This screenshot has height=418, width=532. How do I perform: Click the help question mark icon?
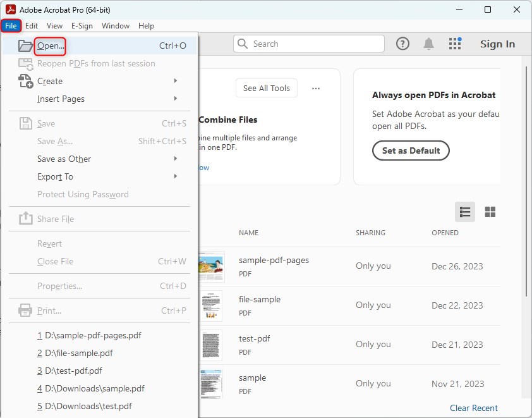(402, 44)
